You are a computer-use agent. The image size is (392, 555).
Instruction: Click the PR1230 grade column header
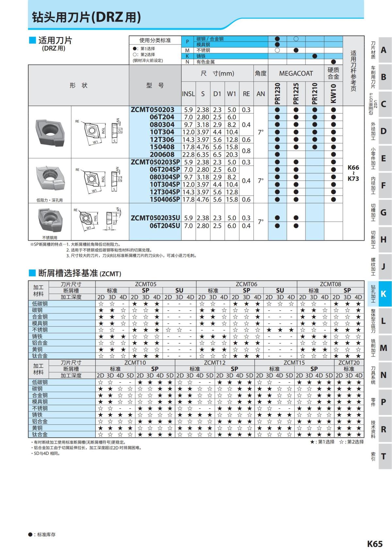tap(277, 94)
